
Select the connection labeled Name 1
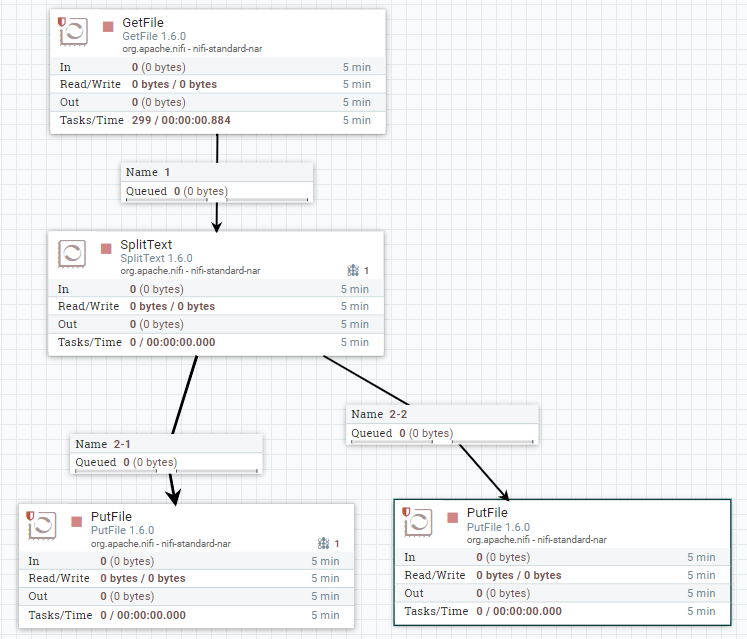coord(217,172)
